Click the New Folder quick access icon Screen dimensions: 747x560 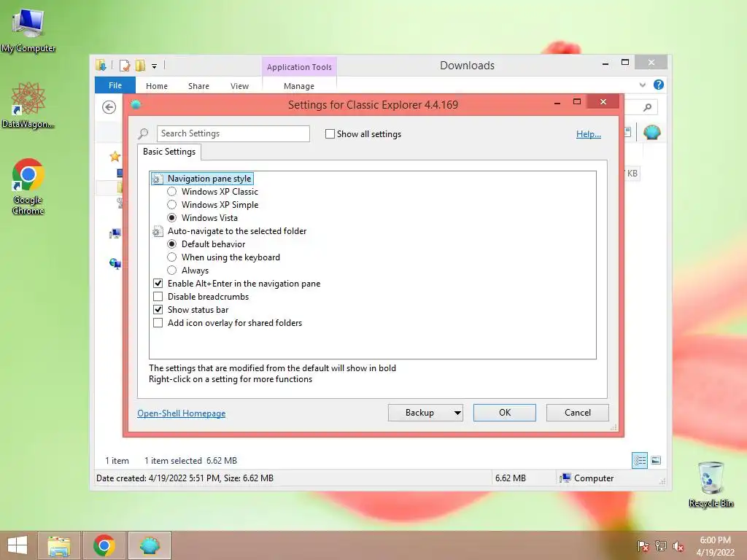point(140,65)
